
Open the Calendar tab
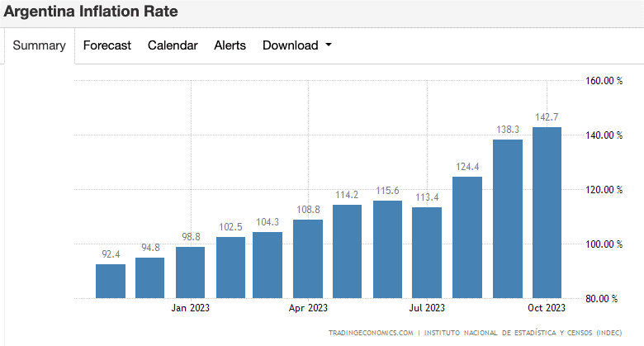(173, 45)
